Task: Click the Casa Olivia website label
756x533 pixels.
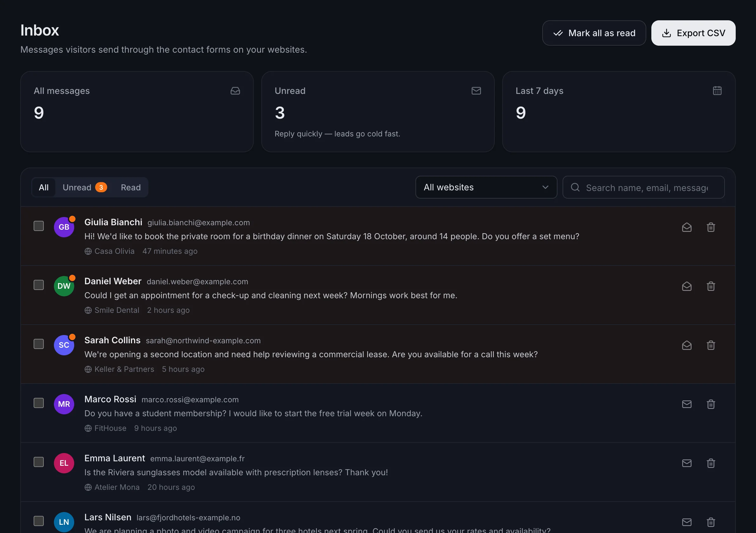Action: click(114, 251)
